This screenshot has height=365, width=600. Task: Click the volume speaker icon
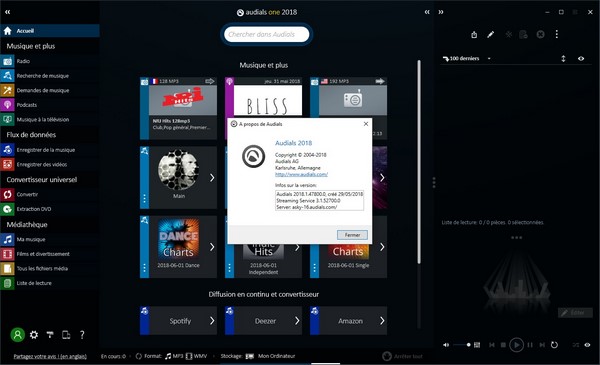(x=446, y=345)
